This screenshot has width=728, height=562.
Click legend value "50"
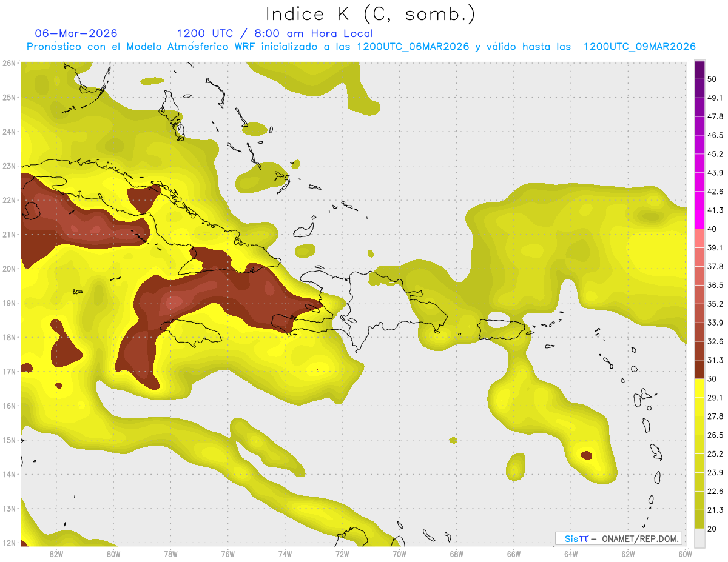712,79
